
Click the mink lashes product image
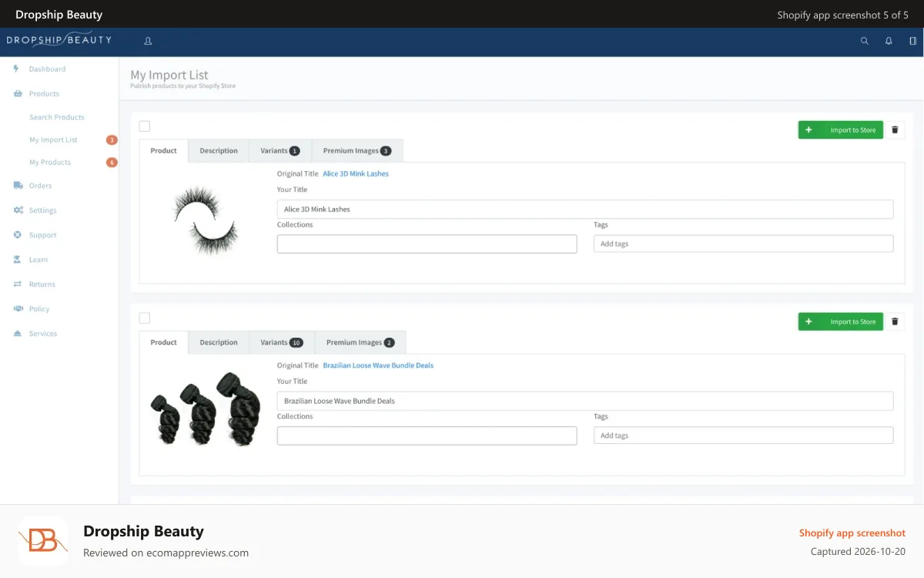(205, 220)
